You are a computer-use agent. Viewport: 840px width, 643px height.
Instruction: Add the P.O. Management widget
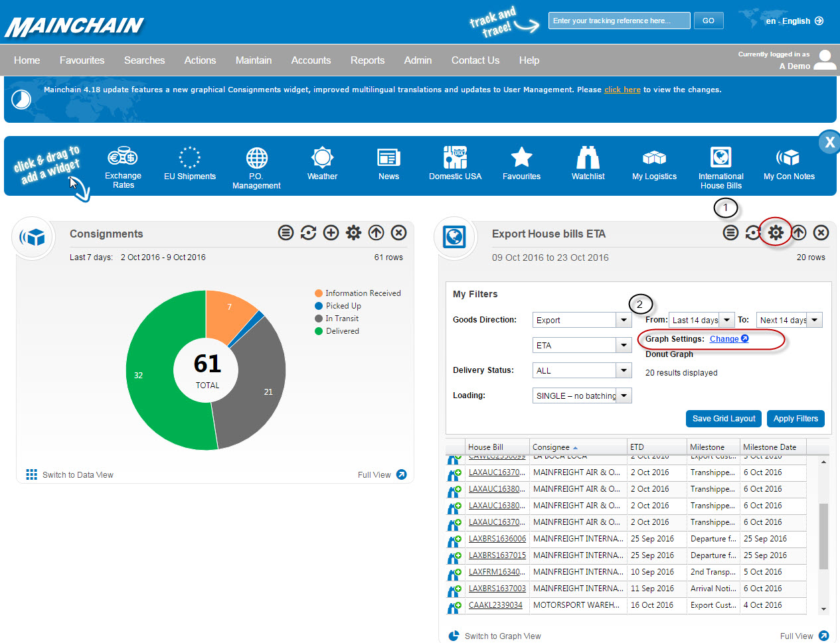[256, 168]
